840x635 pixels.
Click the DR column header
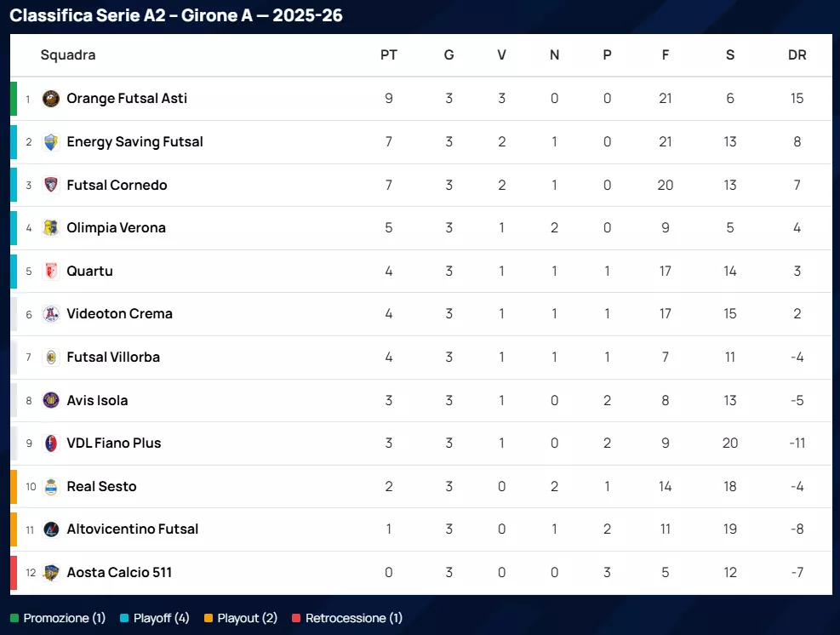797,55
